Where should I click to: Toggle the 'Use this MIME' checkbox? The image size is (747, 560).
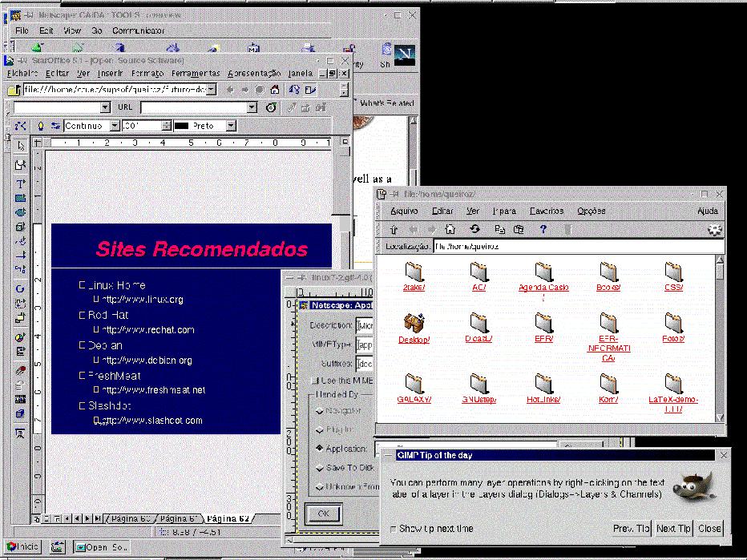tap(314, 381)
